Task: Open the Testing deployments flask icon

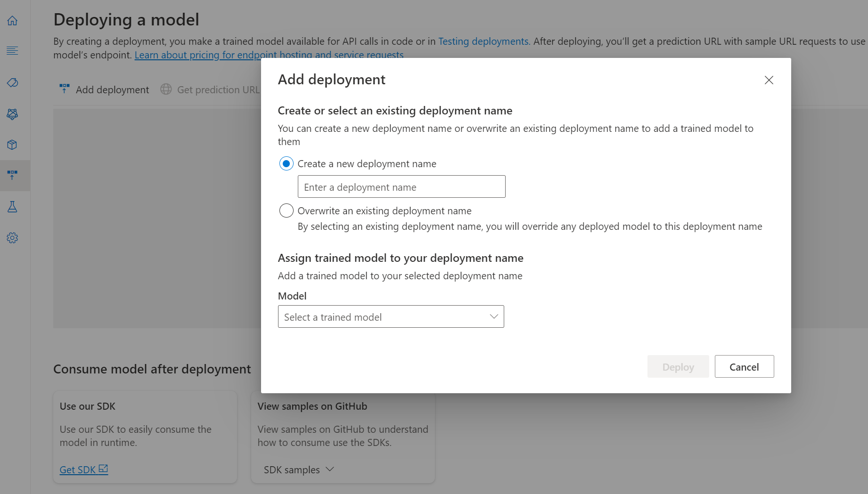Action: coord(12,207)
